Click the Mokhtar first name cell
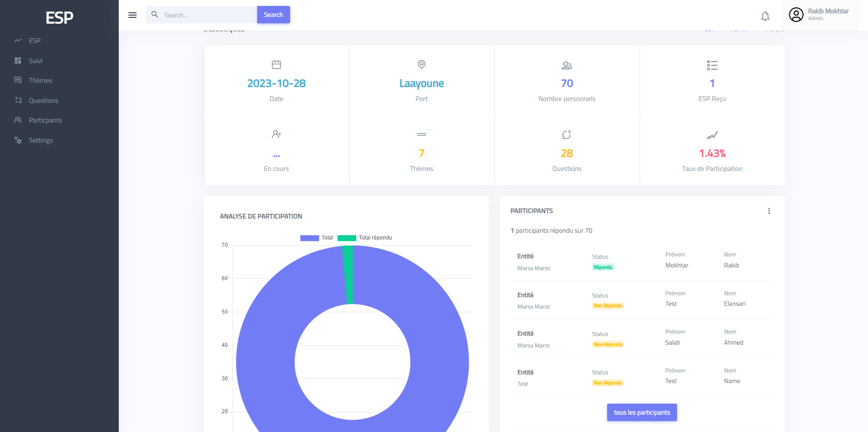Viewport: 868px width, 432px height. click(x=677, y=265)
